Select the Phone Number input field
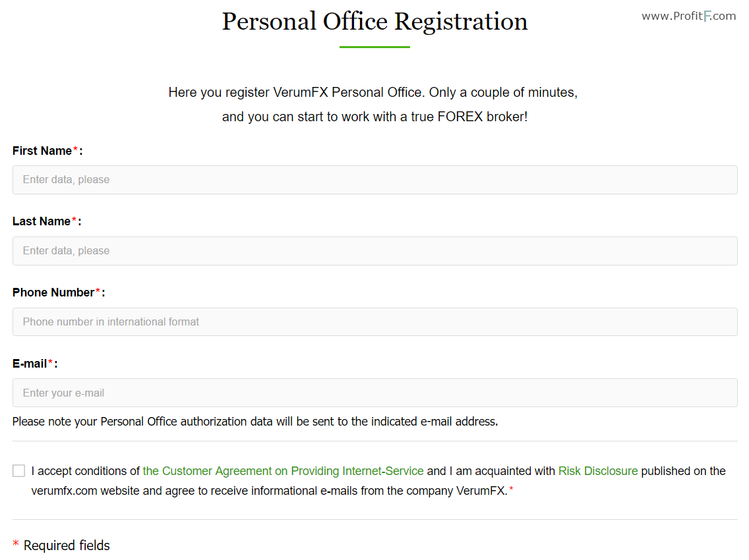 pyautogui.click(x=375, y=322)
